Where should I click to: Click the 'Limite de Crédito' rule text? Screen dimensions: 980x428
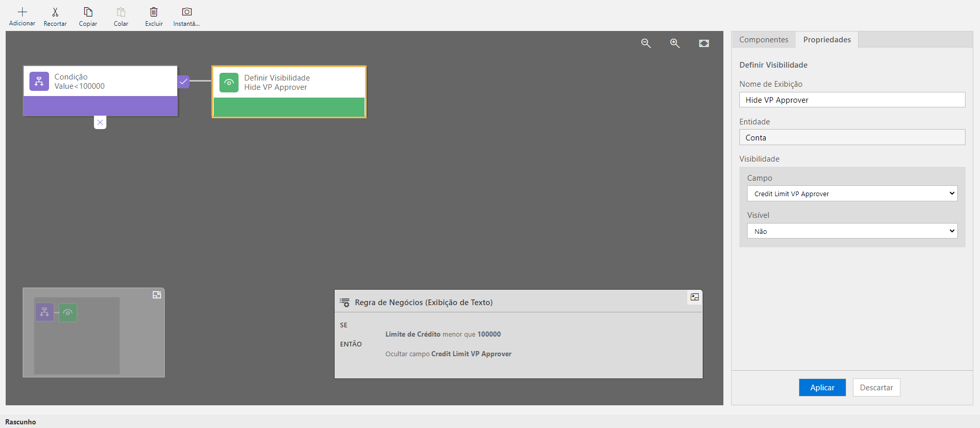click(413, 335)
